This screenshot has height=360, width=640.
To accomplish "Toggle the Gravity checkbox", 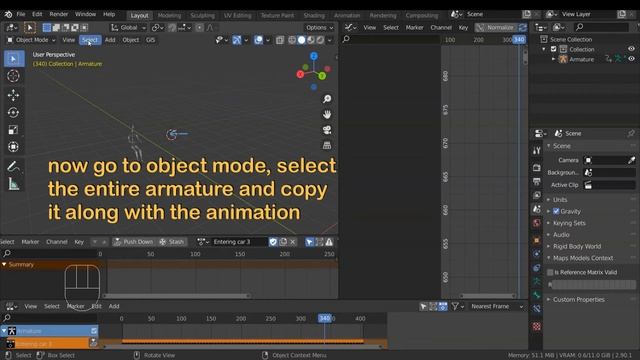I will pyautogui.click(x=556, y=211).
